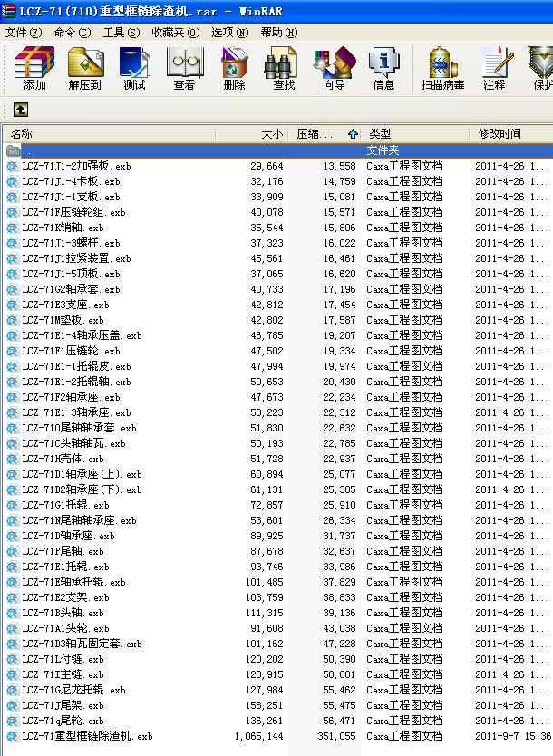Click file icon of LCZ-71L付链.exb
Image resolution: width=553 pixels, height=756 pixels.
click(12, 659)
